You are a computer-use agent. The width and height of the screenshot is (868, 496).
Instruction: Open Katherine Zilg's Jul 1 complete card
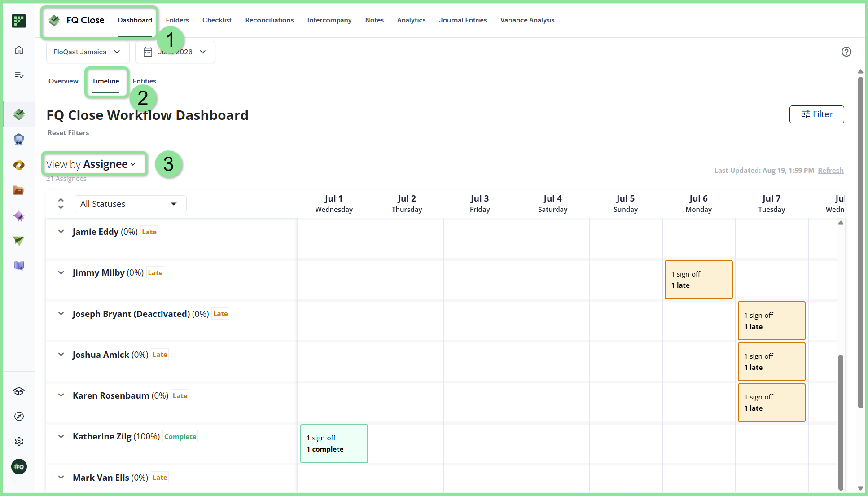point(334,443)
